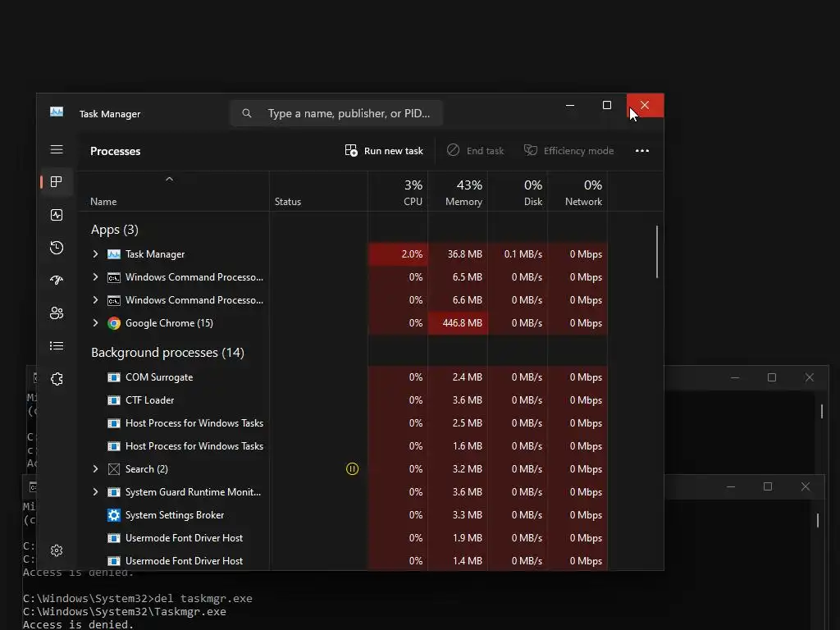
Task: Sort by the Memory column header
Action: (463, 202)
